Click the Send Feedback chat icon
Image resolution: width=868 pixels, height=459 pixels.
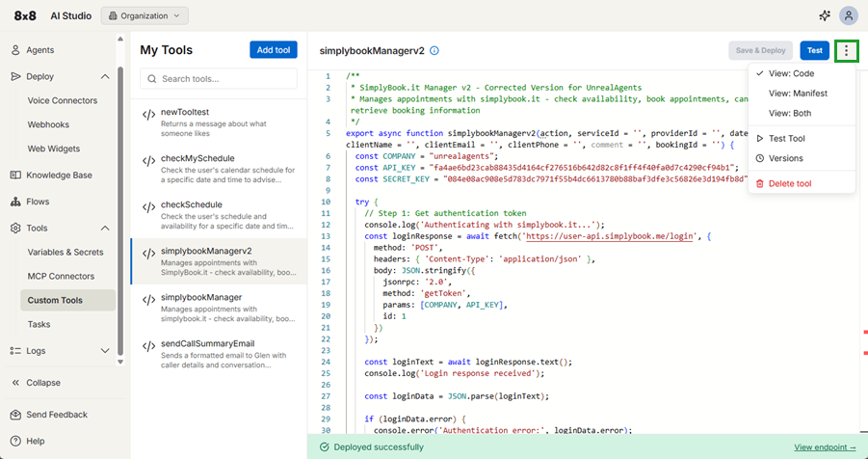[x=15, y=415]
